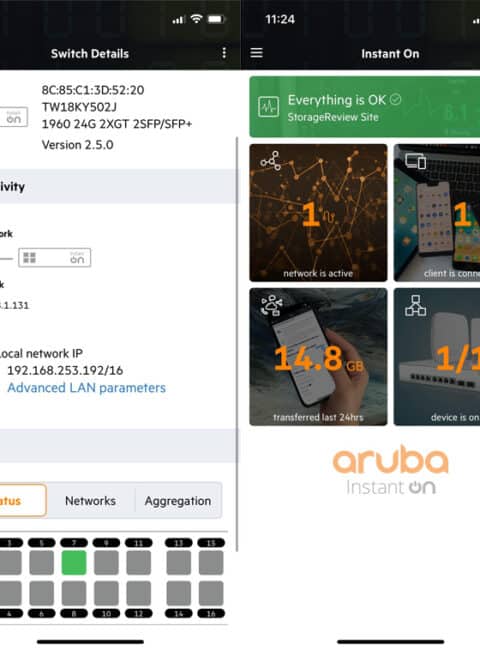Image resolution: width=480 pixels, height=650 pixels.
Task: Tap the battery icon in the status bar
Action: pos(216,19)
